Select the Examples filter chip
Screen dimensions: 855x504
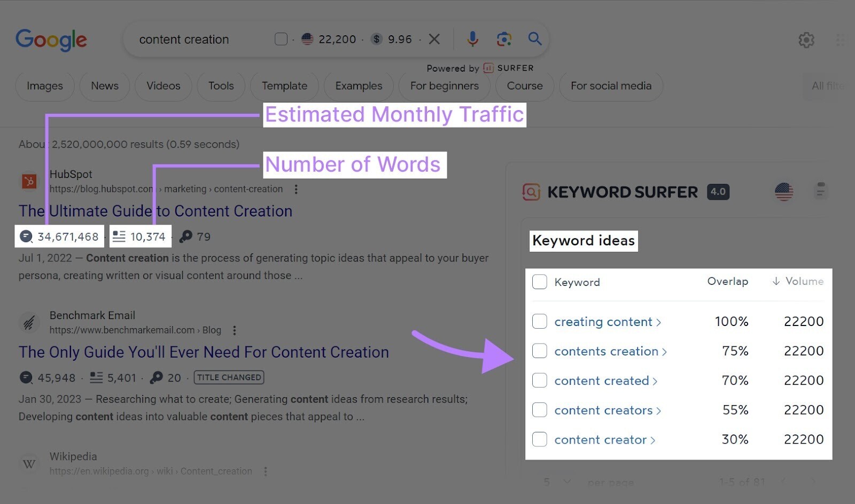[359, 86]
